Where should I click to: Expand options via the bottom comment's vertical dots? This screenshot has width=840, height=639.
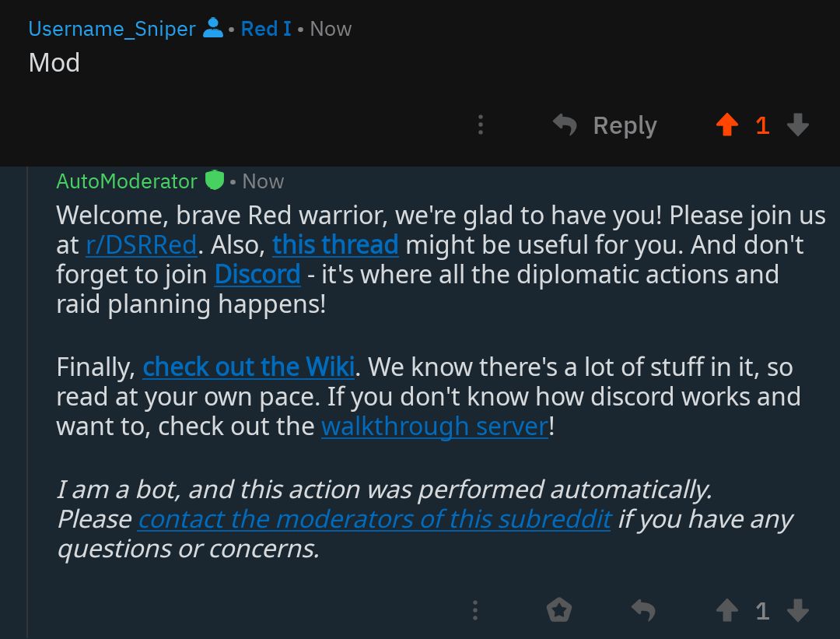(x=475, y=610)
